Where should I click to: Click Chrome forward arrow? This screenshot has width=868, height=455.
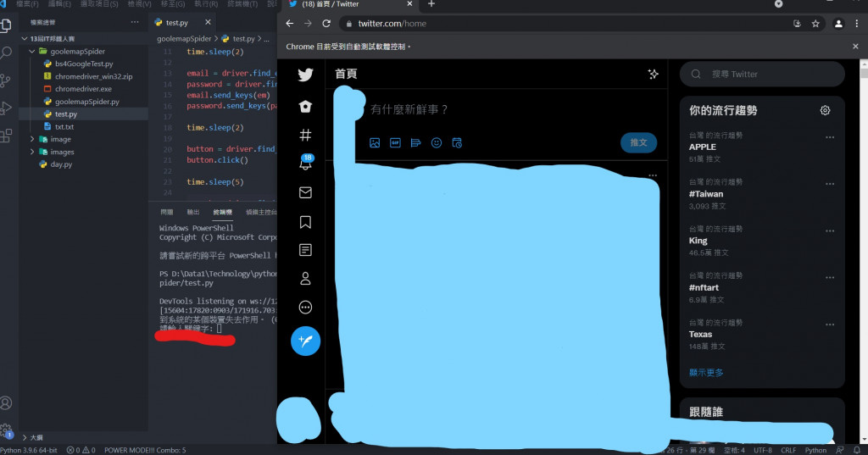(308, 23)
